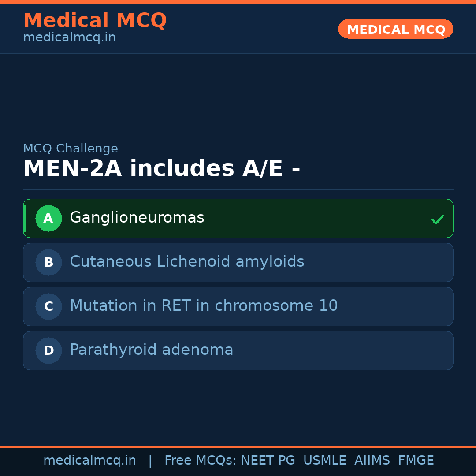The image size is (476, 476).
Task: Click the circular C badge icon
Action: [48, 306]
